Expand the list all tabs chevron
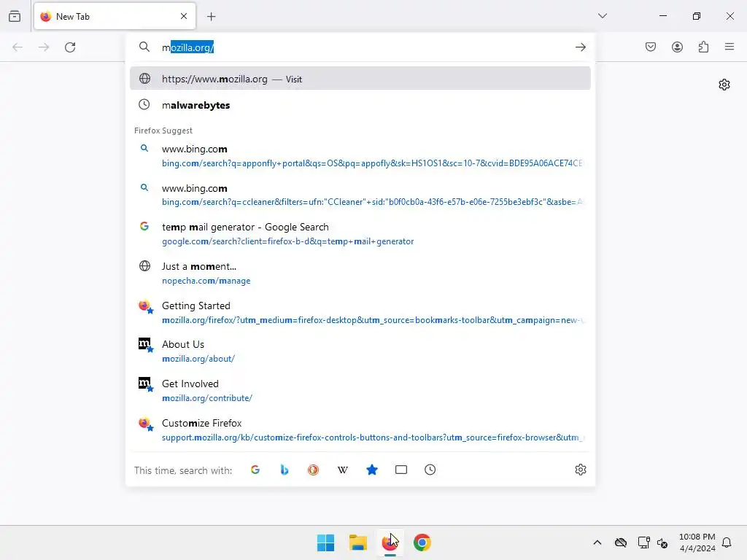The width and height of the screenshot is (747, 560). [603, 16]
